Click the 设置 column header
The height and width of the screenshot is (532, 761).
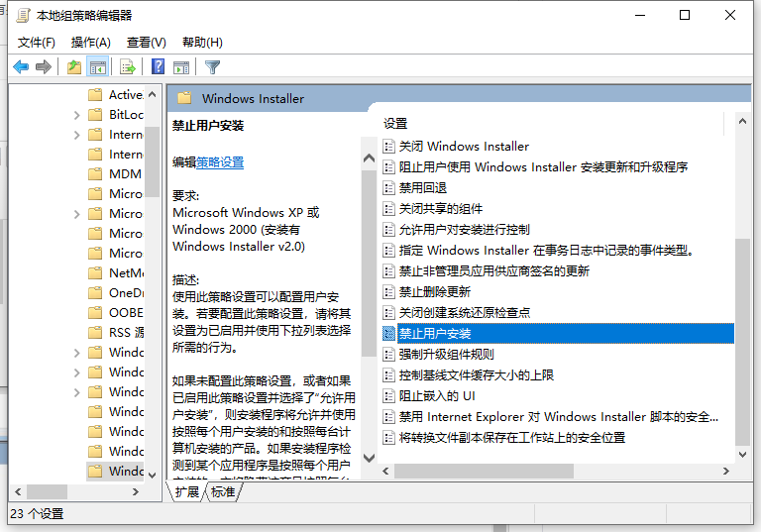click(396, 124)
